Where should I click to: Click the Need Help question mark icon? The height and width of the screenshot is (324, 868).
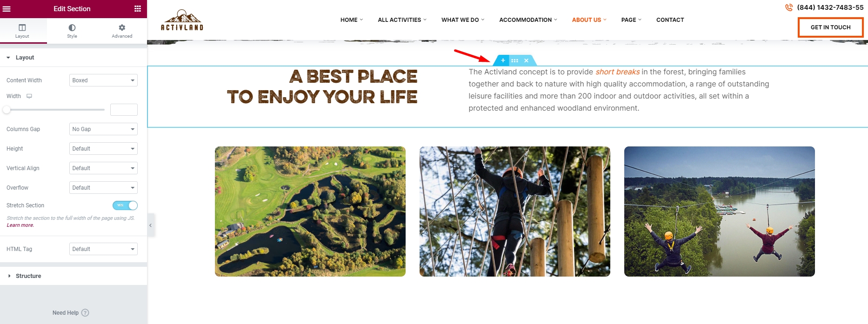pos(85,313)
